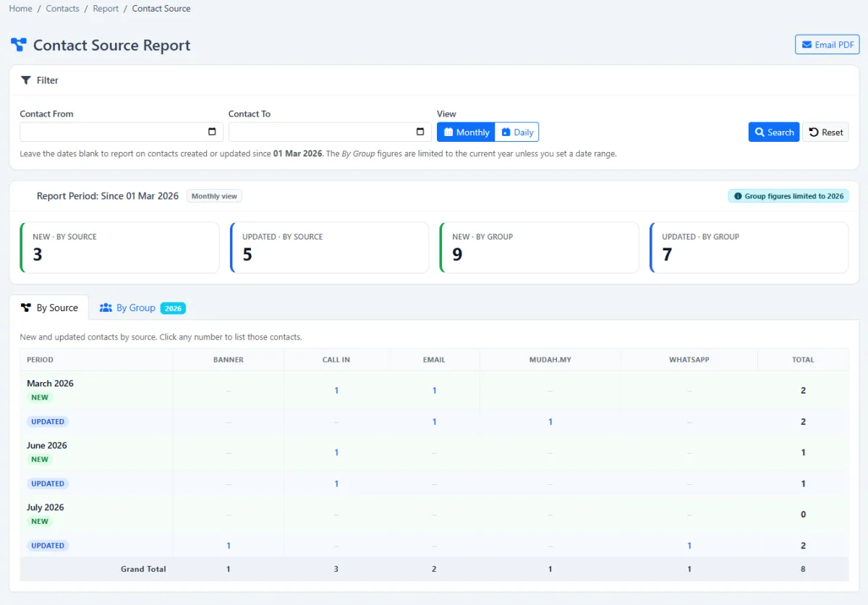Click the Grand Total row label
The image size is (868, 605).
pyautogui.click(x=143, y=569)
